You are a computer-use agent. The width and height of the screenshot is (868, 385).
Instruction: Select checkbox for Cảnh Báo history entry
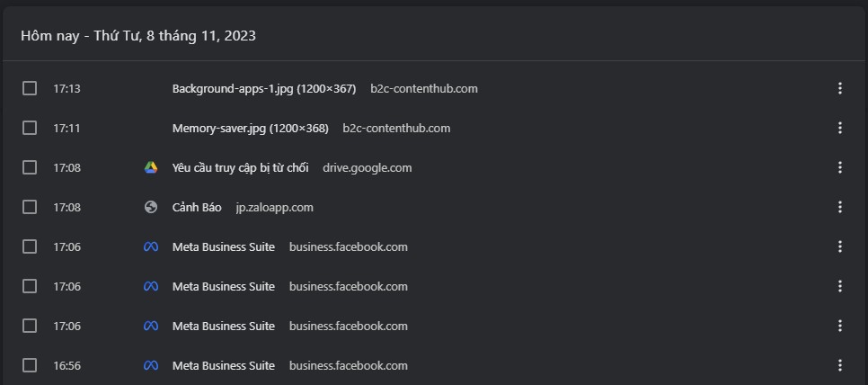click(30, 207)
